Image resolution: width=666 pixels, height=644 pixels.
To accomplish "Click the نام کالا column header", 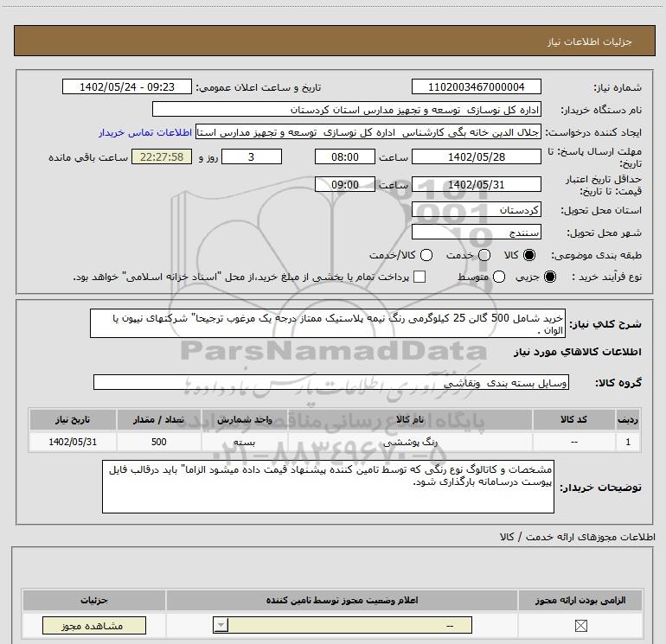I will [410, 419].
